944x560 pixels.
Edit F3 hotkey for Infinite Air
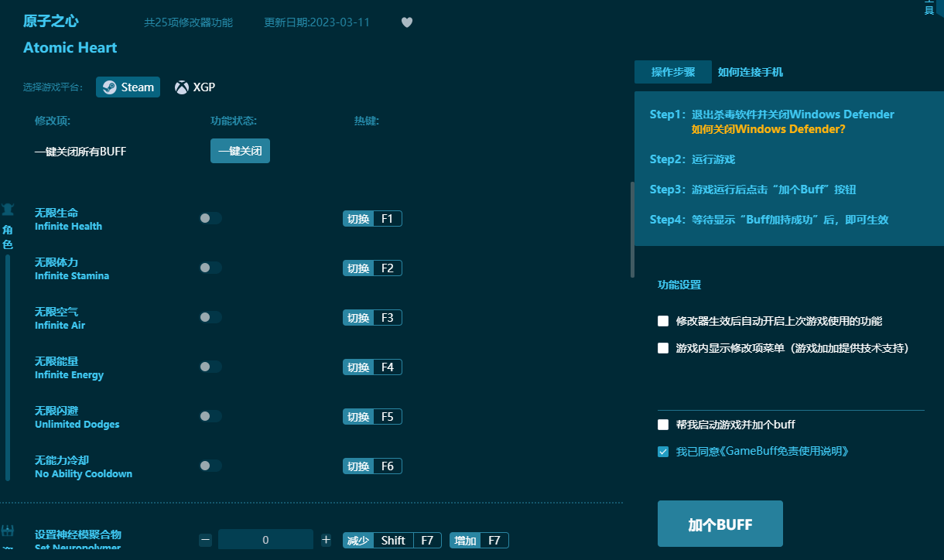click(x=372, y=318)
